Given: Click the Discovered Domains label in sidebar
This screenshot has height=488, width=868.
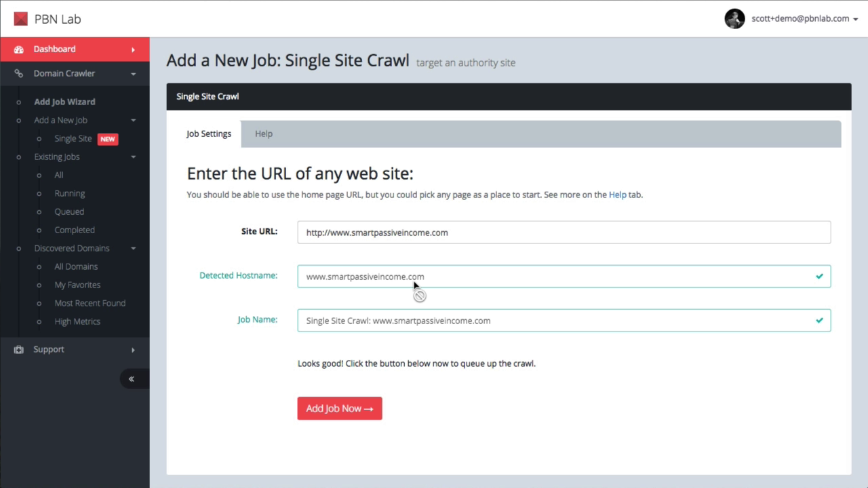Looking at the screenshot, I should pos(72,249).
